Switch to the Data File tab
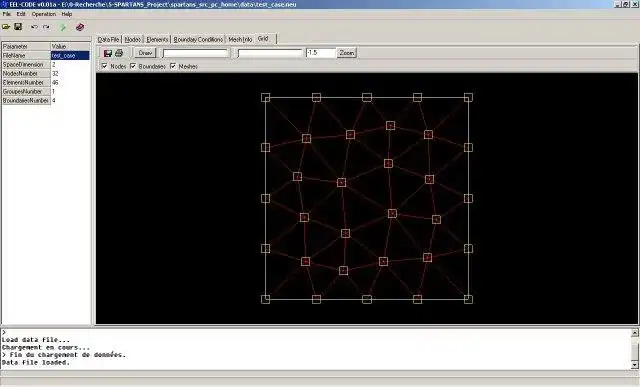Screen dimensions: 640x387 tap(109, 40)
